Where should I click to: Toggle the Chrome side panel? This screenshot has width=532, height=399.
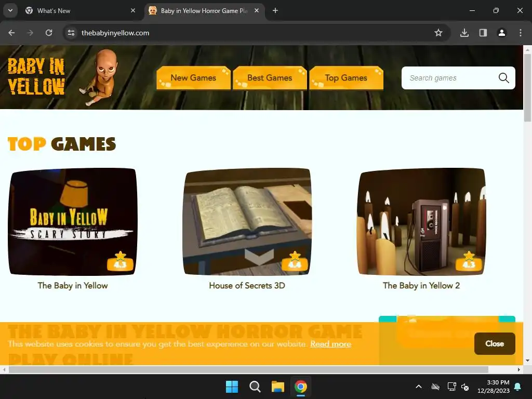coord(483,33)
